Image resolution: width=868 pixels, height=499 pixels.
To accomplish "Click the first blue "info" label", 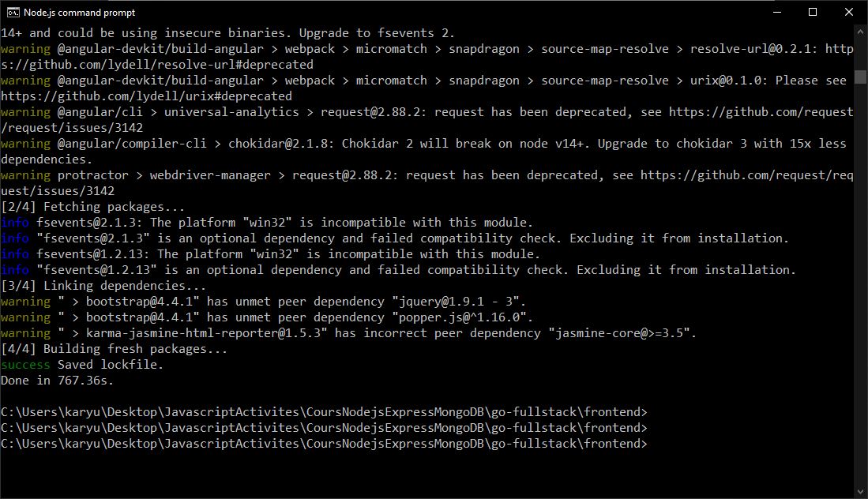I will tap(15, 223).
